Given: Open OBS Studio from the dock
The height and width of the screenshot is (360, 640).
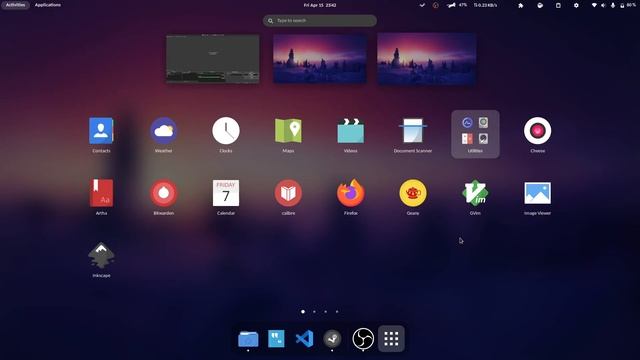Looking at the screenshot, I should [363, 339].
